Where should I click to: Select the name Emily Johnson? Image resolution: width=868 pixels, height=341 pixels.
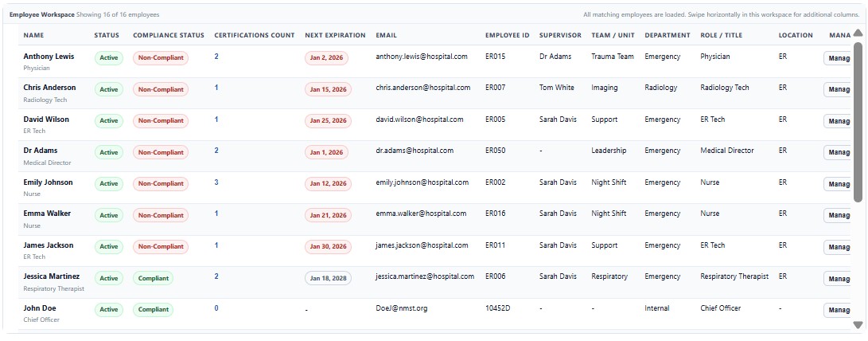coord(49,182)
